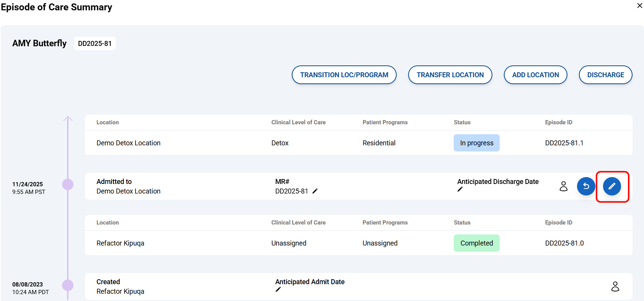
Task: Close the Episode of Care Summary dialog
Action: [639, 6]
